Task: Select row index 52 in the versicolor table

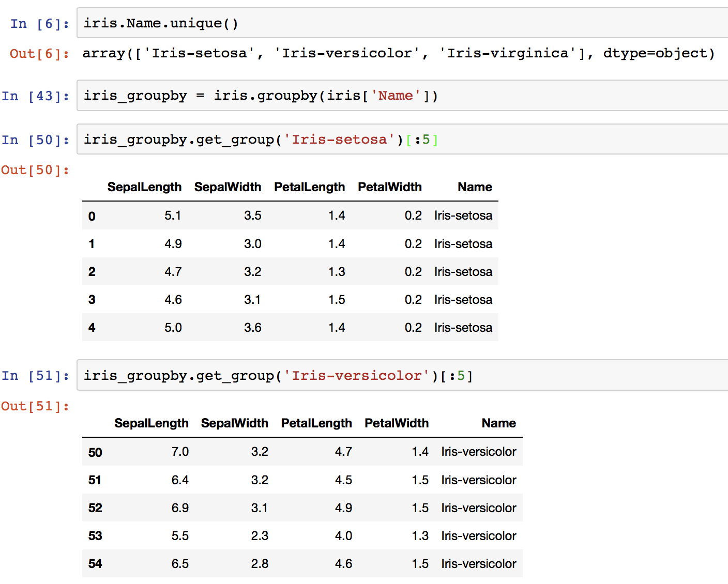Action: click(x=95, y=508)
